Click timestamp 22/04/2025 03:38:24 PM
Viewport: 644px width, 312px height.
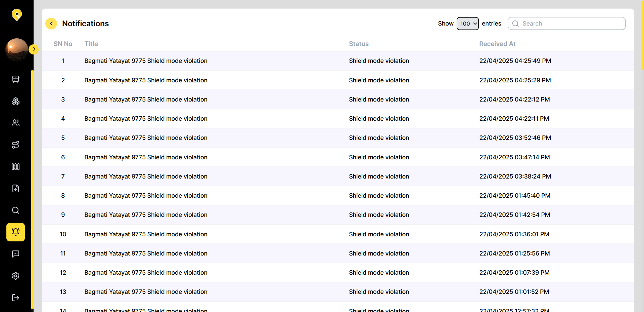tap(515, 177)
